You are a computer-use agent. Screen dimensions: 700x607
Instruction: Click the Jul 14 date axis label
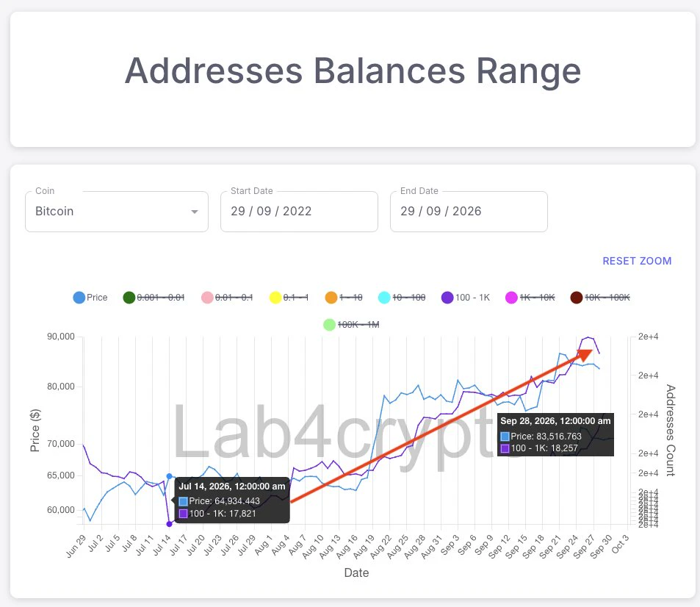(x=162, y=545)
